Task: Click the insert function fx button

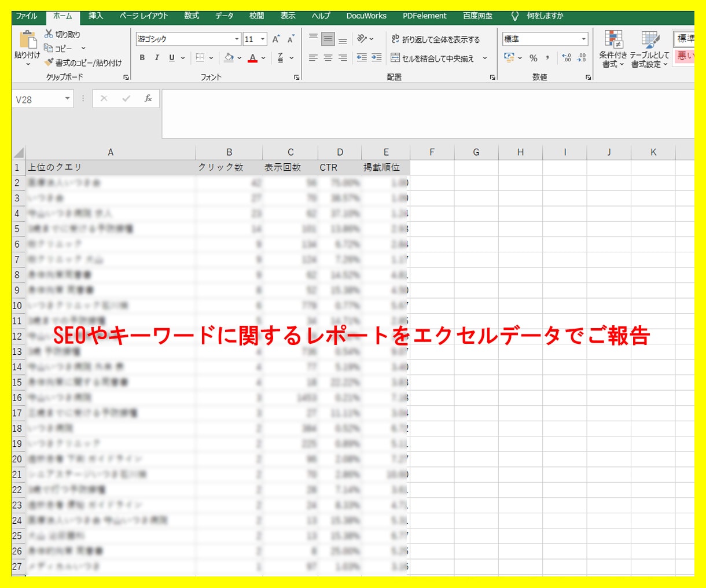Action: (x=148, y=99)
